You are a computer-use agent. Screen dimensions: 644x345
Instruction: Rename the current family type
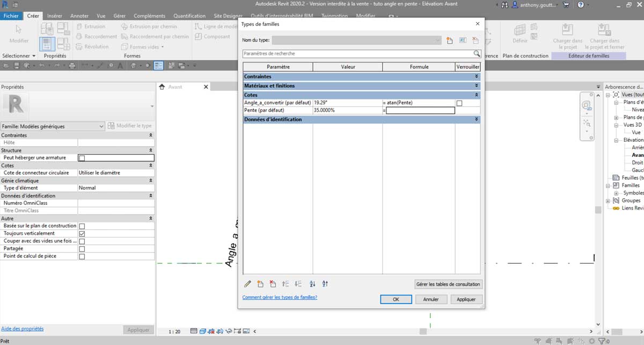coord(462,40)
